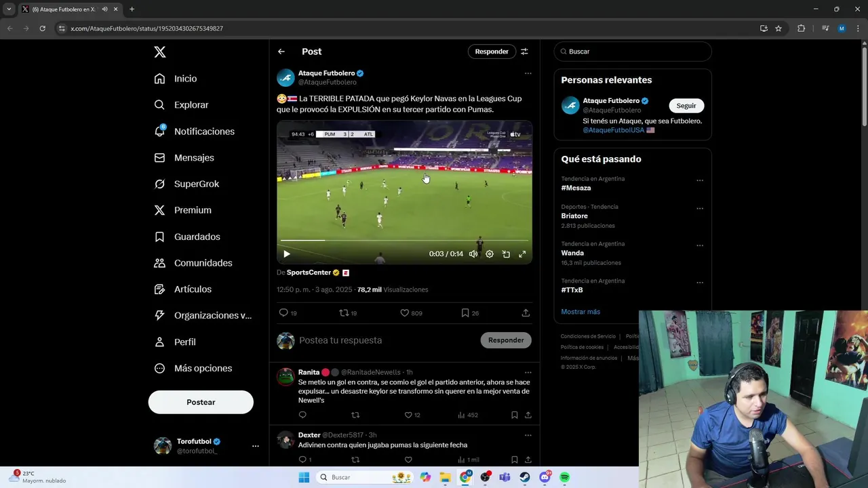The image size is (868, 488).
Task: Click reply icon with 19 replies
Action: tap(283, 313)
